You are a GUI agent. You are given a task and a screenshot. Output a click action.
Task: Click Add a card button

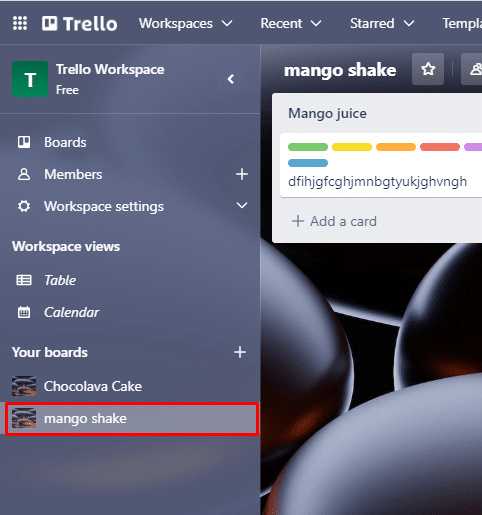pyautogui.click(x=334, y=221)
